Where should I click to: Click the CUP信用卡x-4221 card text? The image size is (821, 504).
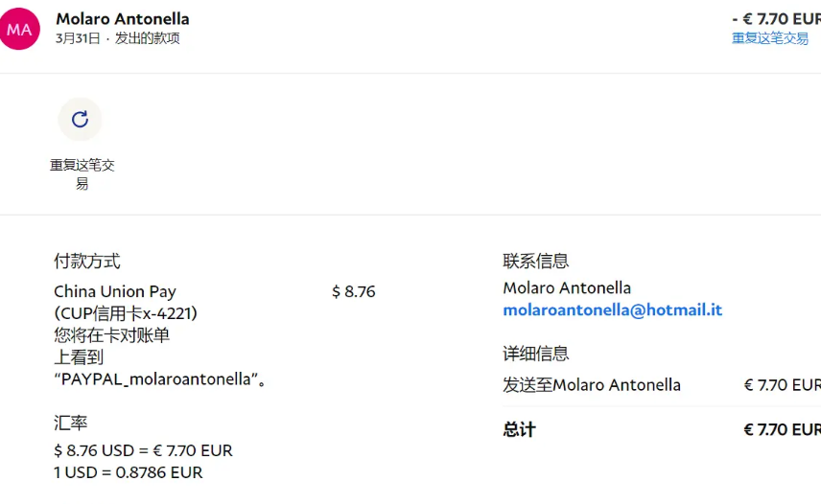[126, 313]
